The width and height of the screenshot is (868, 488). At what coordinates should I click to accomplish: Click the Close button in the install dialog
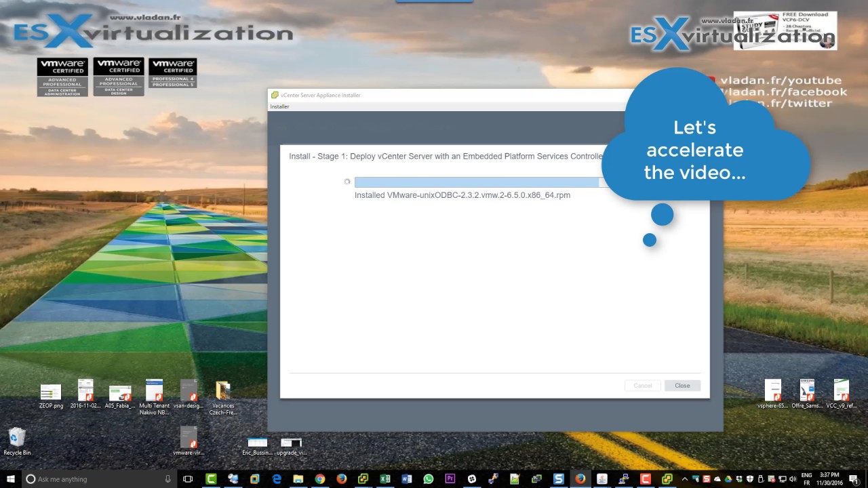pos(682,386)
